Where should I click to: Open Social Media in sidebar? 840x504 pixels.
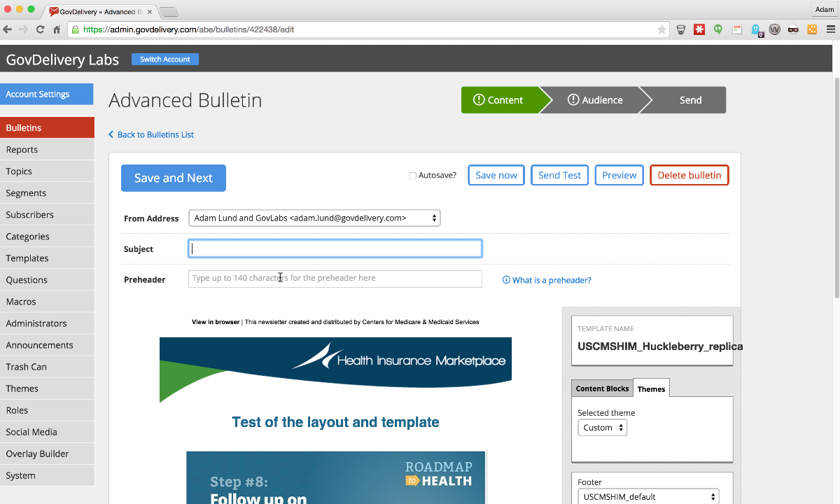tap(47, 431)
